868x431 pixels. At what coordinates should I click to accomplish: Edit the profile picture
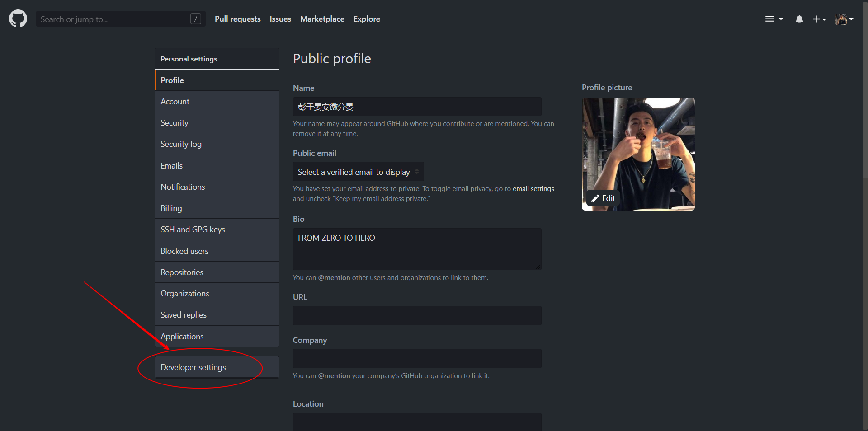point(604,198)
